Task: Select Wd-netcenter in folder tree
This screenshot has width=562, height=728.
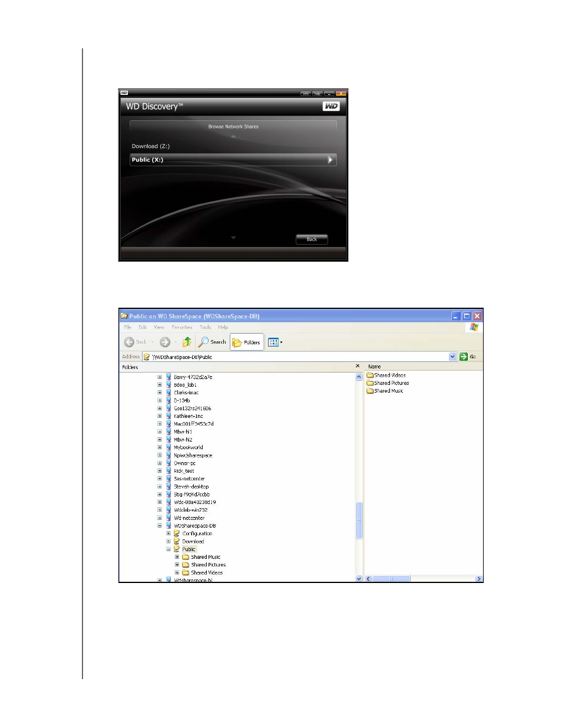Action: [189, 518]
